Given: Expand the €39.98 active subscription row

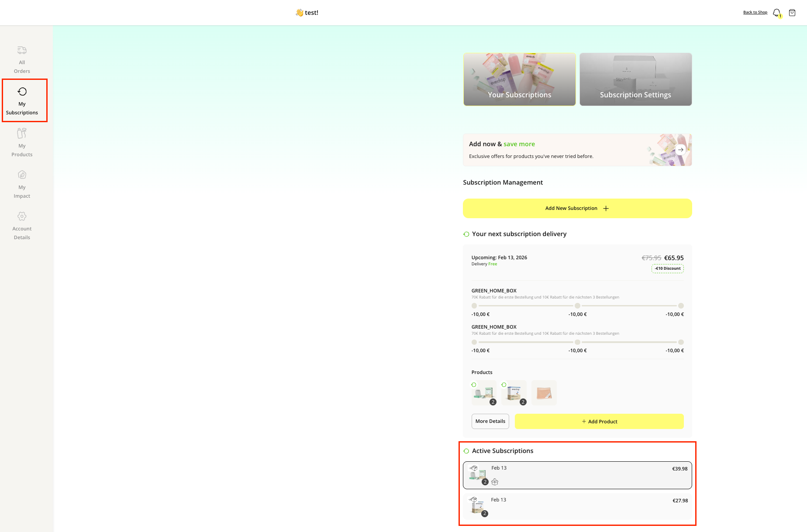Looking at the screenshot, I should (577, 475).
